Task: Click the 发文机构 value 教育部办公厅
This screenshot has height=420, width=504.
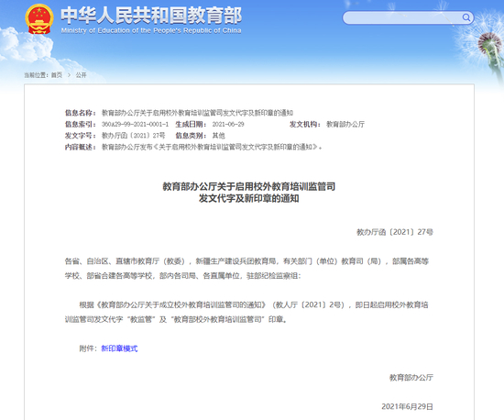Action: (x=345, y=124)
